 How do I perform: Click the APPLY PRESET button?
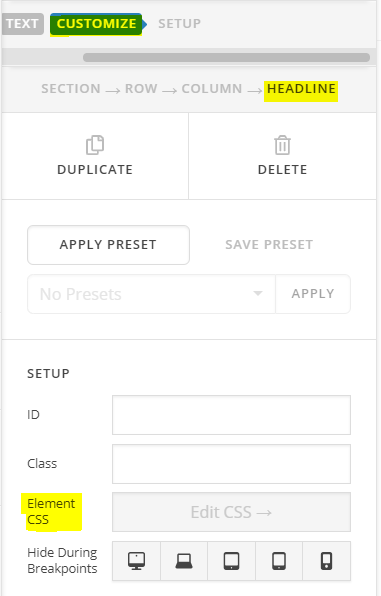click(x=108, y=245)
